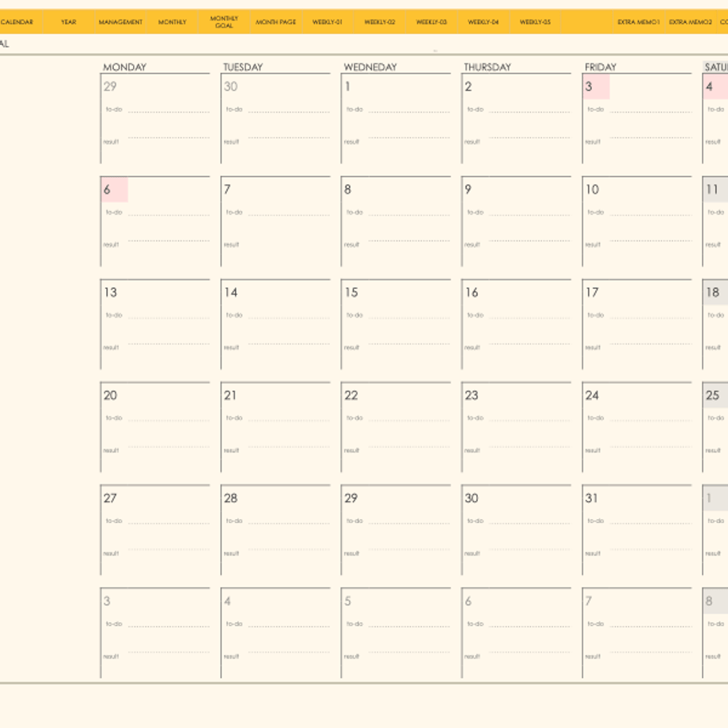Screen dimensions: 728x728
Task: Click the THURSDAY column header
Action: (487, 67)
